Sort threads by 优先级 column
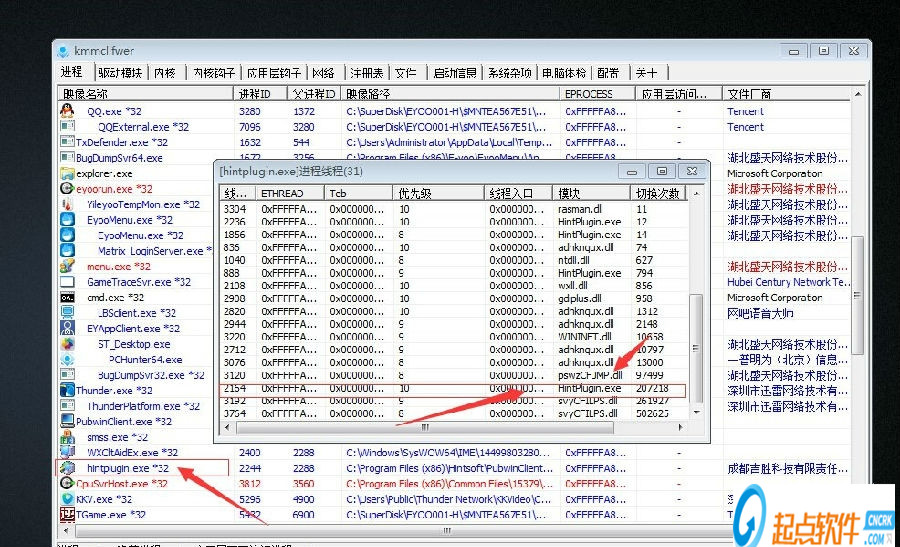This screenshot has height=547, width=900. (x=438, y=193)
